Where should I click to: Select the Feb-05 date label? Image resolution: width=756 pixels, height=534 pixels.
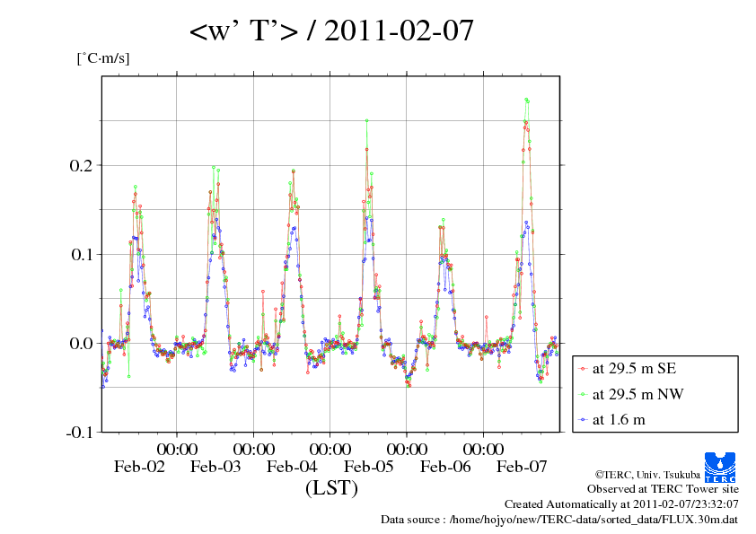click(x=368, y=467)
